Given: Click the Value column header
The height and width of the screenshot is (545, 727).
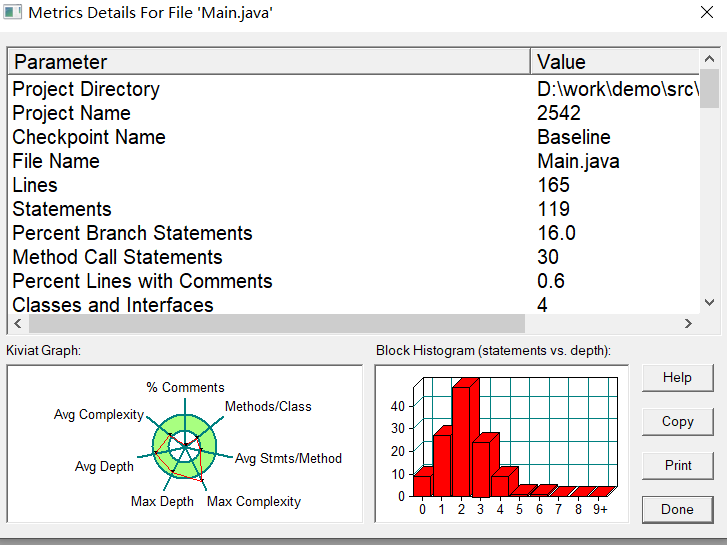Looking at the screenshot, I should (x=615, y=62).
